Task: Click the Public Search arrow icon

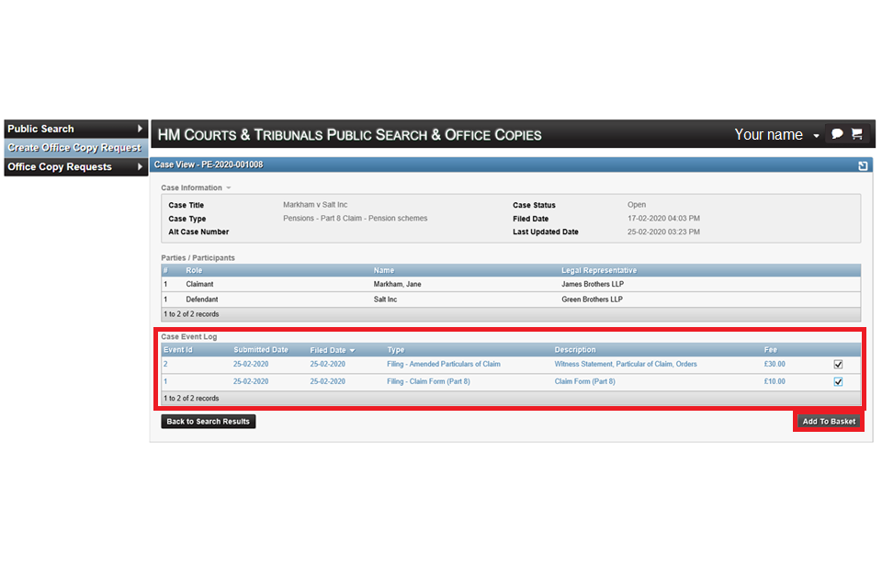Action: [141, 129]
